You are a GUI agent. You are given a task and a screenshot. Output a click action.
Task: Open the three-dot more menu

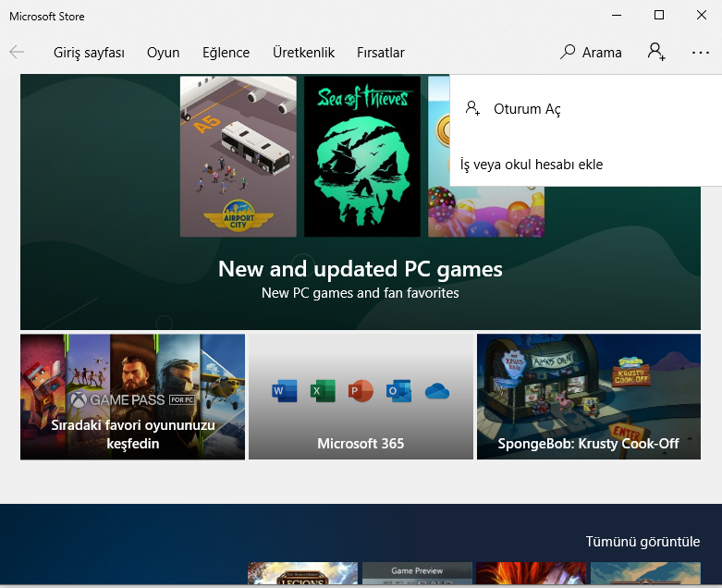(x=701, y=53)
